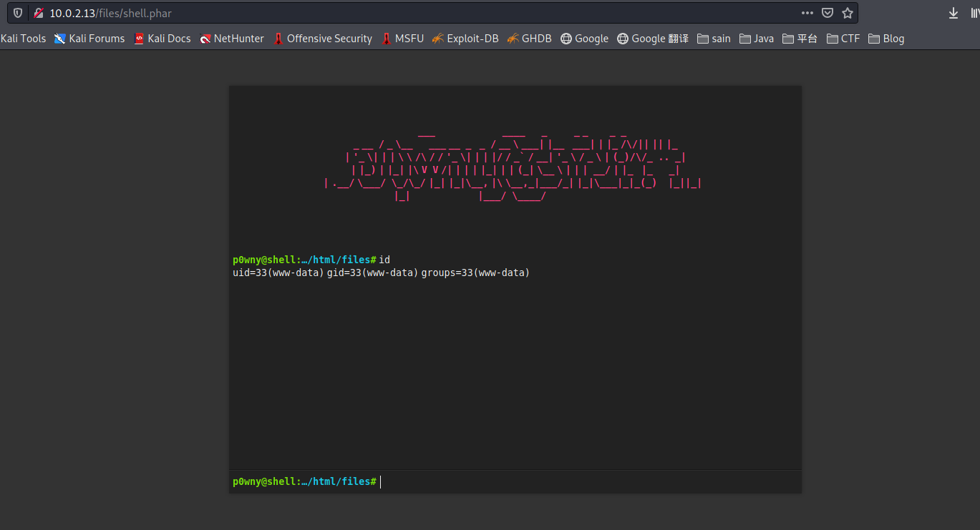This screenshot has width=980, height=530.
Task: Open the Exploit-DB bookmark
Action: coord(466,39)
